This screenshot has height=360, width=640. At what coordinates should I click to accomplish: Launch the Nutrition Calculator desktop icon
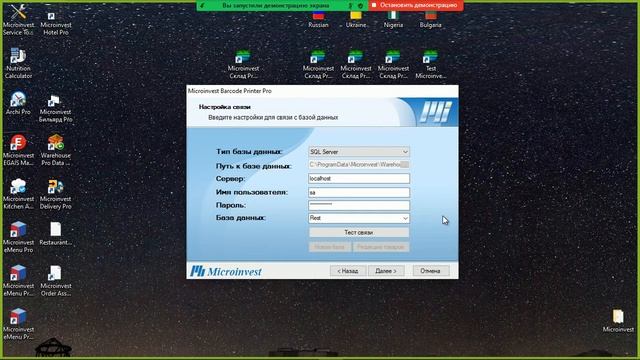pyautogui.click(x=18, y=63)
